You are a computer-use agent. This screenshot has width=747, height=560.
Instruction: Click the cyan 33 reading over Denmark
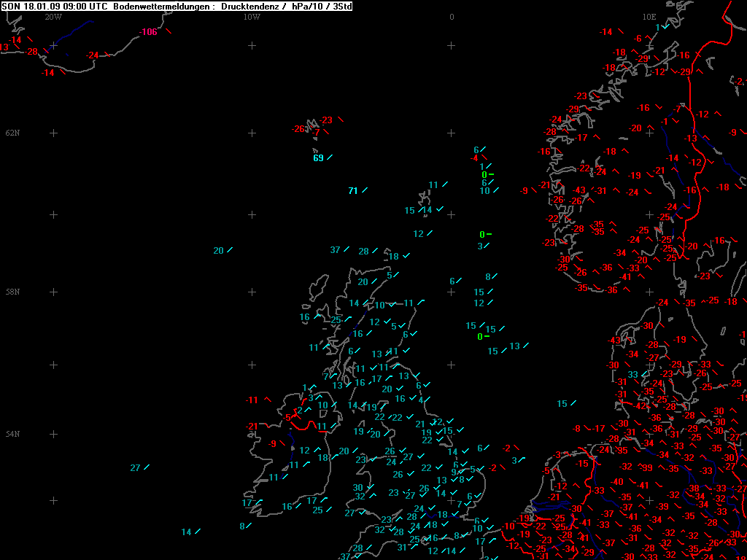(632, 375)
